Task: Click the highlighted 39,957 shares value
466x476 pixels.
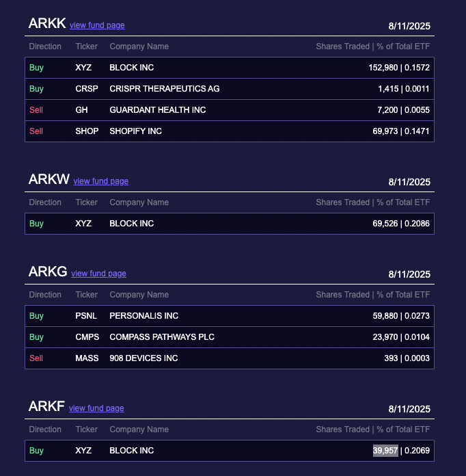Action: 385,451
